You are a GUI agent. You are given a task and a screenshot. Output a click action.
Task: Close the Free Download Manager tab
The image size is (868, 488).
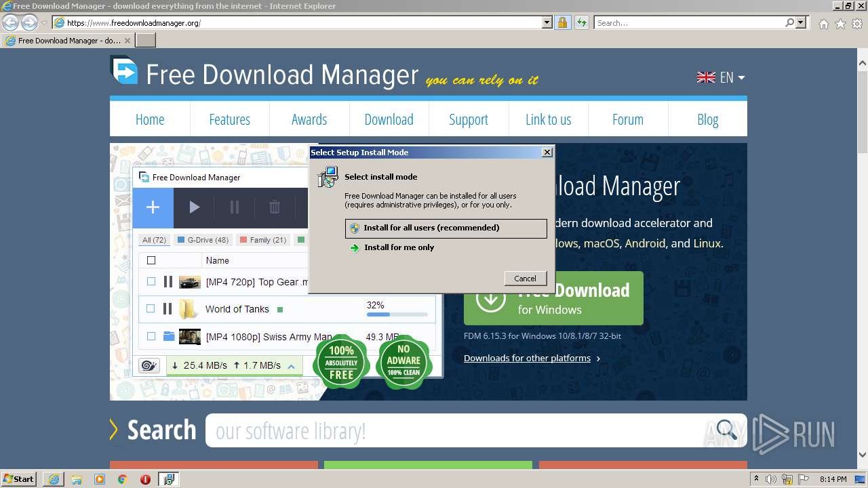click(x=127, y=41)
